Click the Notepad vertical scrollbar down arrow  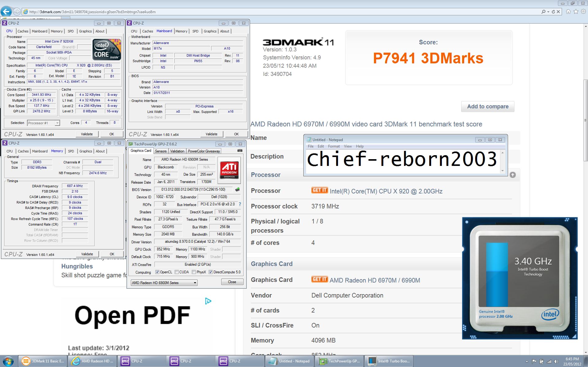pos(502,171)
